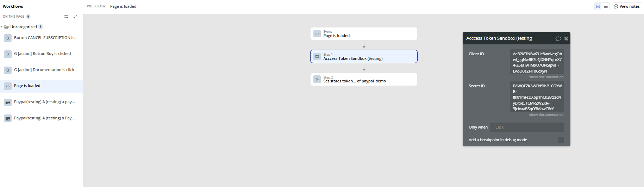Viewport: 644px width, 187px height.
Task: Switch to the compact list view icon
Action: [x=606, y=6]
